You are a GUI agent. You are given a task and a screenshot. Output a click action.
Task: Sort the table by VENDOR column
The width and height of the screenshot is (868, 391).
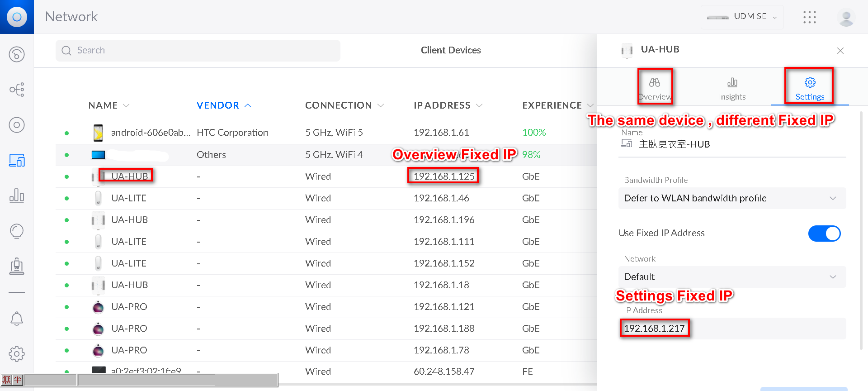coord(218,105)
